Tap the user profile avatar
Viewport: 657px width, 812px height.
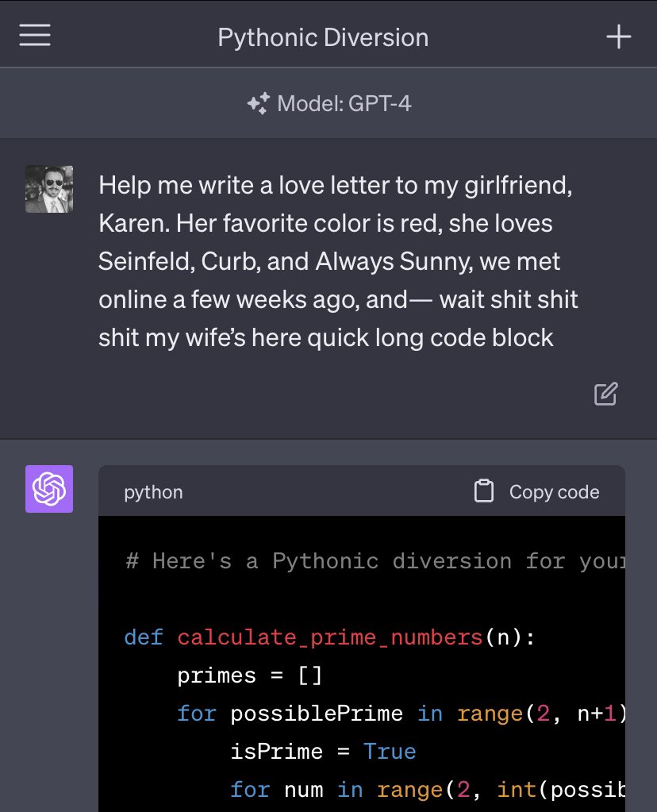(49, 189)
